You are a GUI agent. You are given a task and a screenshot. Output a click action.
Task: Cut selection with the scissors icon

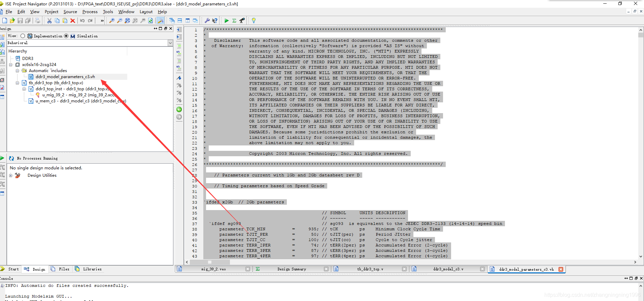[49, 21]
